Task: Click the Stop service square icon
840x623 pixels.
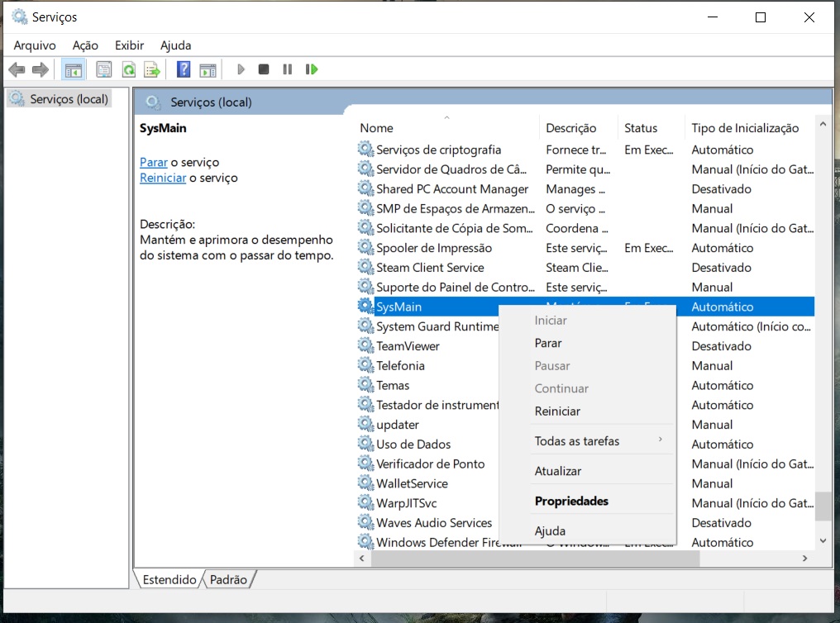Action: click(x=264, y=69)
